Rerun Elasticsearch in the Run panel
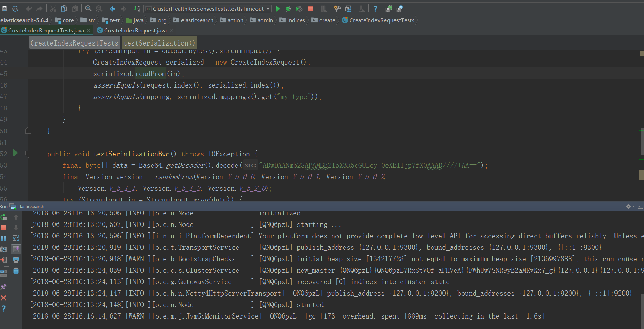Image resolution: width=644 pixels, height=329 pixels. tap(4, 217)
